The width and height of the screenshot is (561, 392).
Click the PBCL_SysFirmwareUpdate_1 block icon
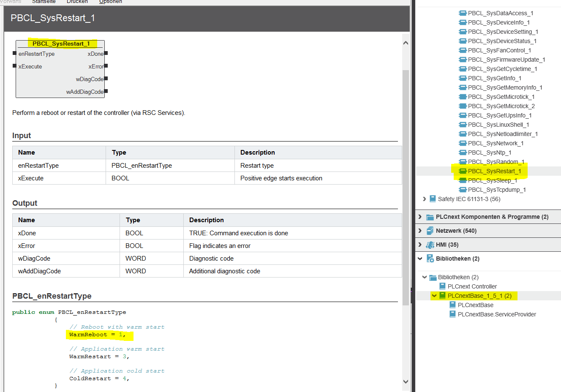pos(463,60)
